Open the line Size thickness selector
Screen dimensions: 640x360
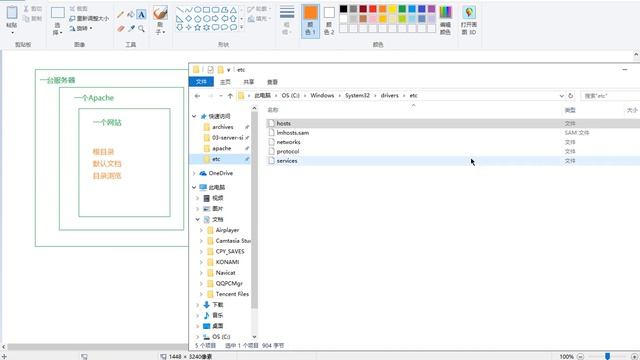point(287,20)
